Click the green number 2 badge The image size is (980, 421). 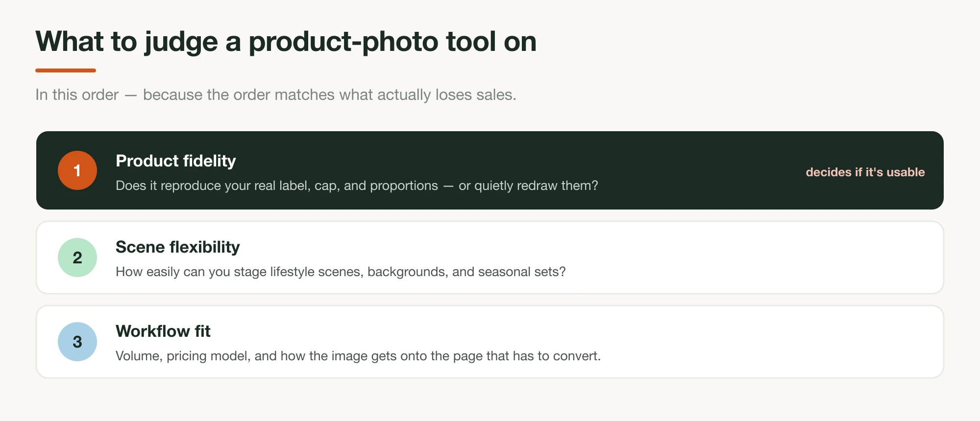click(x=77, y=257)
